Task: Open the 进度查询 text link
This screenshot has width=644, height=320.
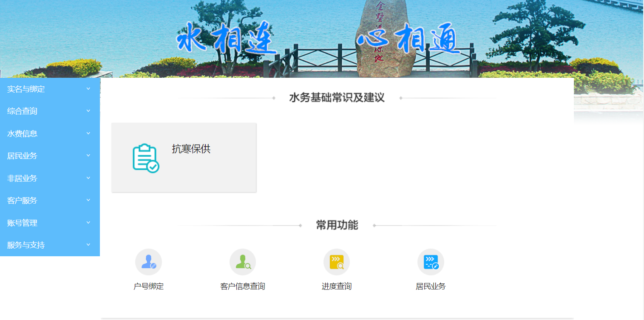Action: [337, 286]
